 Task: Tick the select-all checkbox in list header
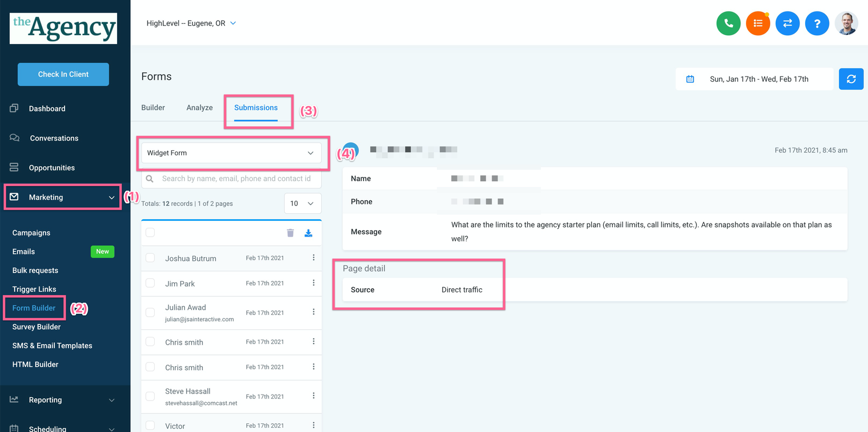click(x=150, y=233)
